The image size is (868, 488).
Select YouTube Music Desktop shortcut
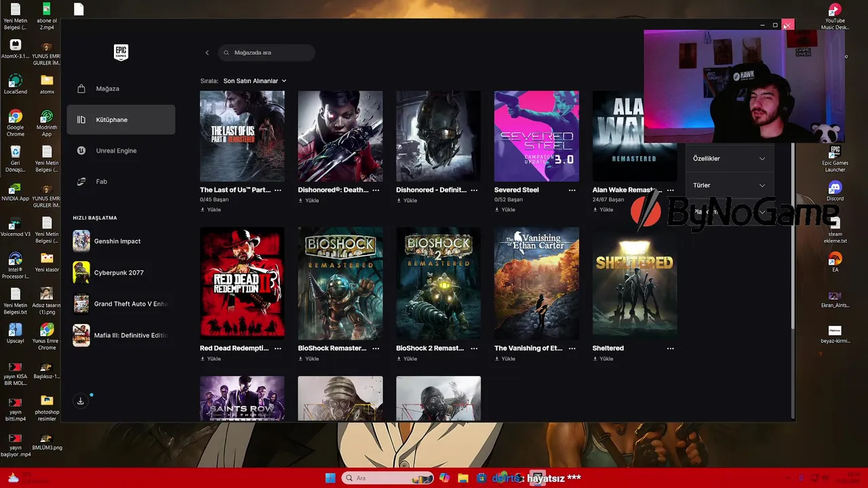click(835, 17)
